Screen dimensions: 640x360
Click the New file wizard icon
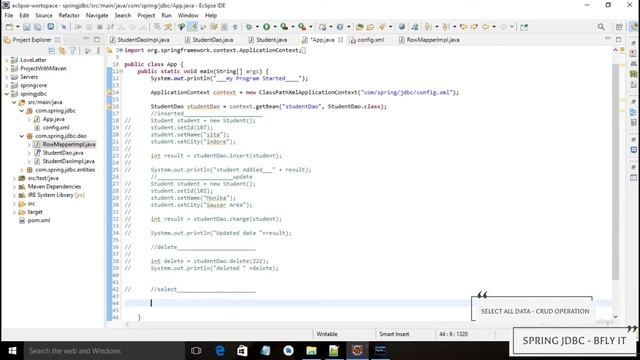pos(9,27)
